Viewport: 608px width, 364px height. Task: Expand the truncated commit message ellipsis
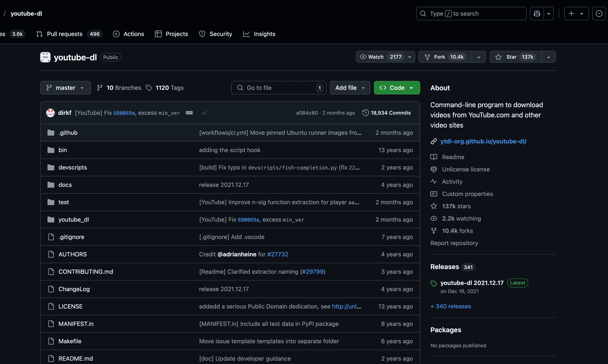point(189,113)
